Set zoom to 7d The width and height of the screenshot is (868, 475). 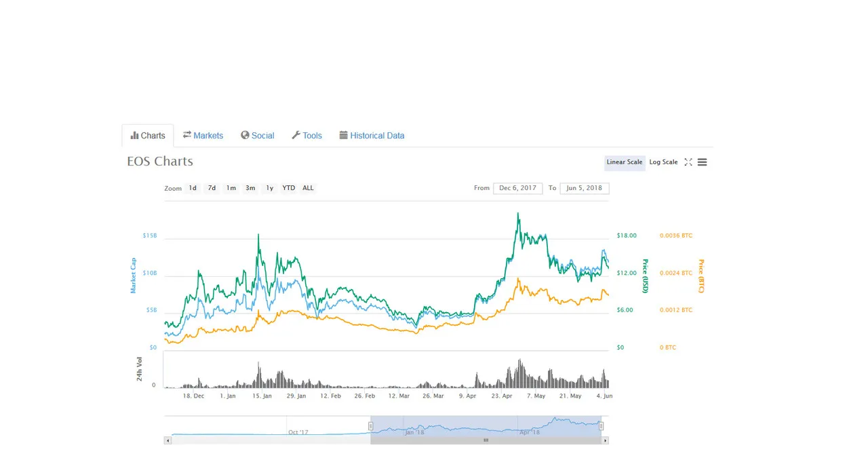212,188
